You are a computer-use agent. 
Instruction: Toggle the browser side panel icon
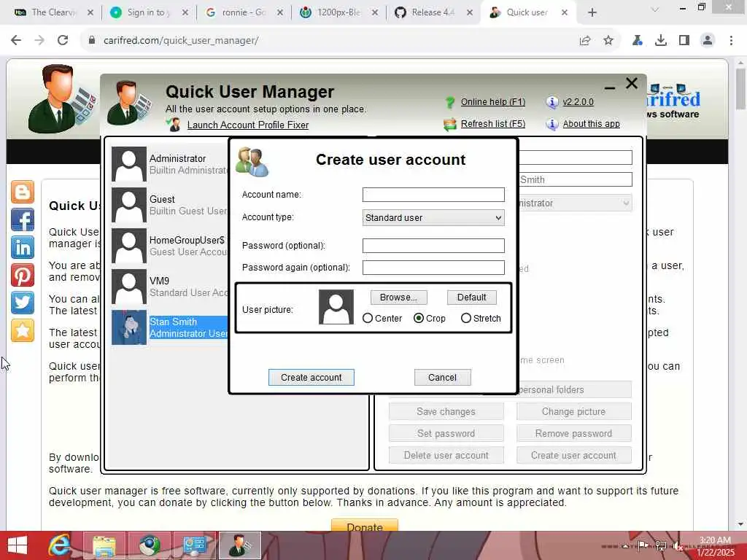coord(684,41)
